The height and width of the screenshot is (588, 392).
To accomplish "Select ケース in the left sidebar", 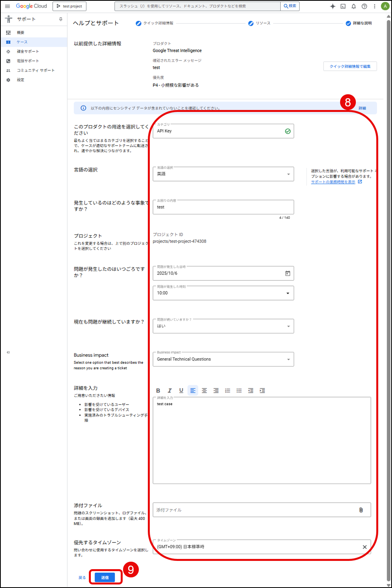I will pyautogui.click(x=22, y=42).
